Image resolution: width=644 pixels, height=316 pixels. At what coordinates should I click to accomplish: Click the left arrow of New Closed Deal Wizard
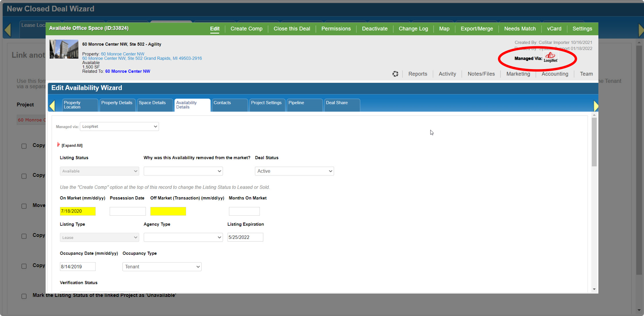8,30
